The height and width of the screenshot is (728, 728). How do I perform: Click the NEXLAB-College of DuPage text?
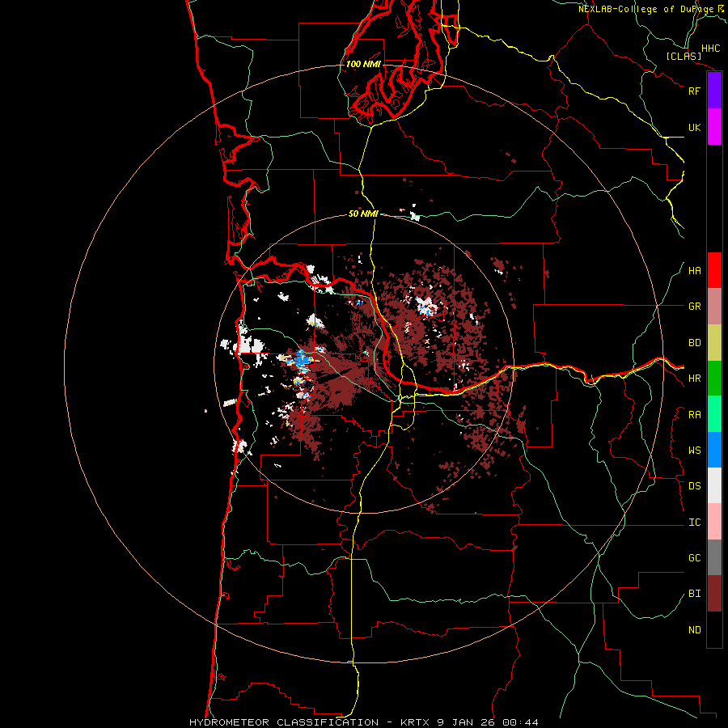pyautogui.click(x=645, y=9)
